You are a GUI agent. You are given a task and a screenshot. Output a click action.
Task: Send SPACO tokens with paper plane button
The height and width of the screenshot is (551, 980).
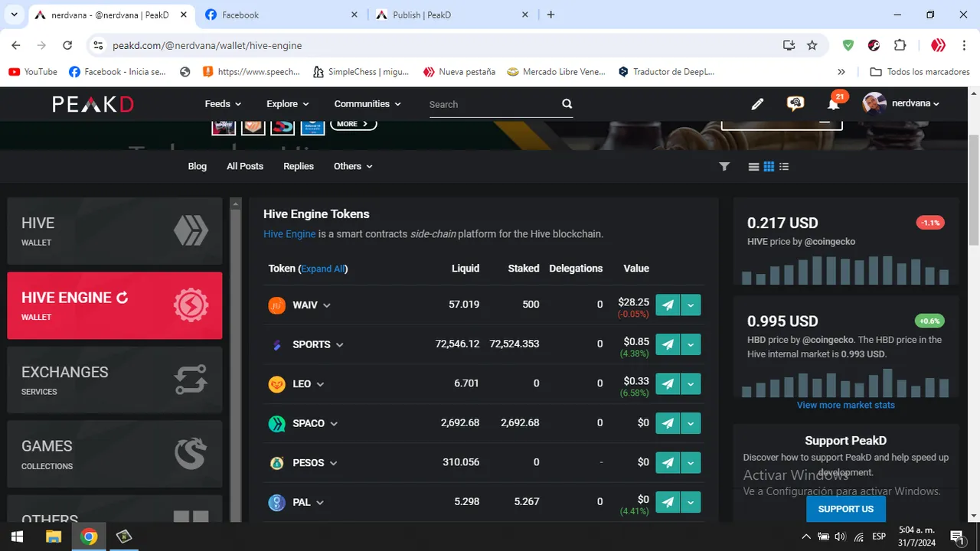click(x=668, y=423)
